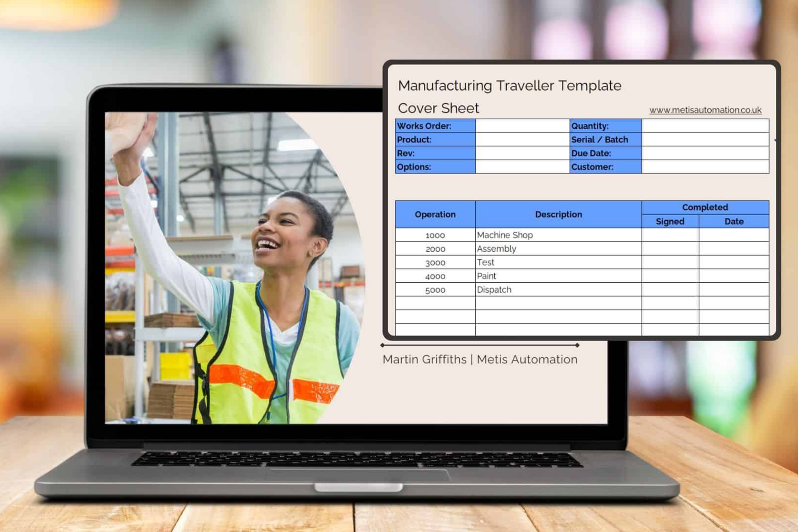Select the Due Date value cell

[x=705, y=153]
